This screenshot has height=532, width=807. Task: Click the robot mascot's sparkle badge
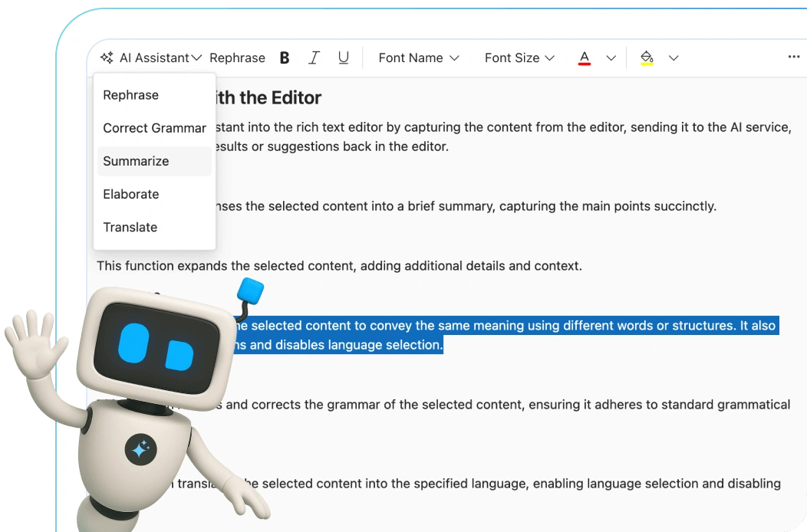(139, 449)
